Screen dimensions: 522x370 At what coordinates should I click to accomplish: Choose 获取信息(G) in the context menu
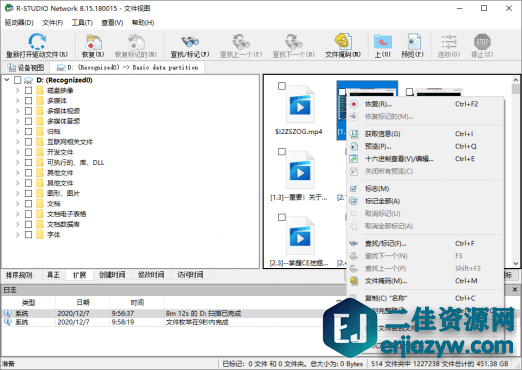[x=425, y=134]
